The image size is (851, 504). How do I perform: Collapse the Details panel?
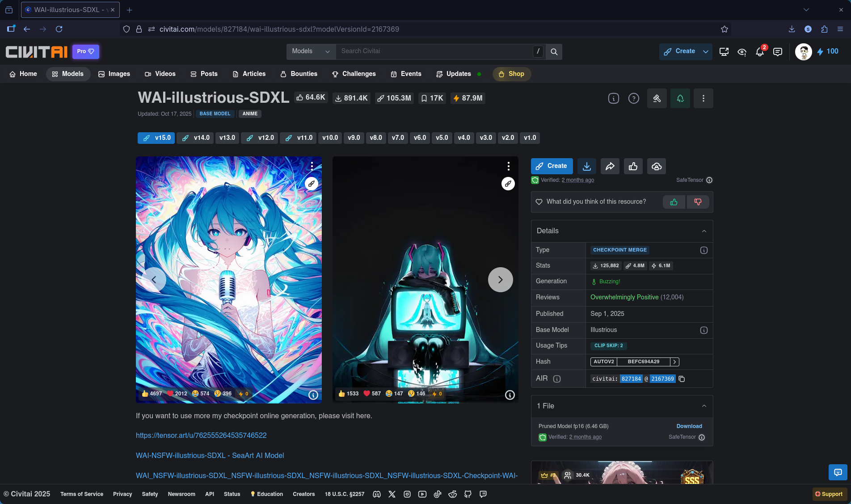[704, 231]
